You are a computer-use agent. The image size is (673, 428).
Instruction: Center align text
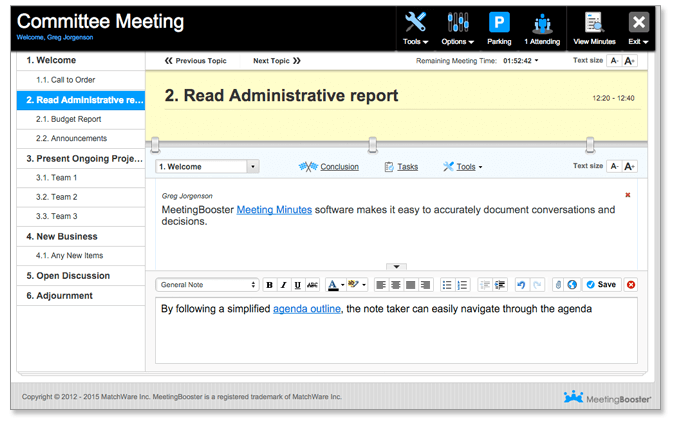pos(396,285)
